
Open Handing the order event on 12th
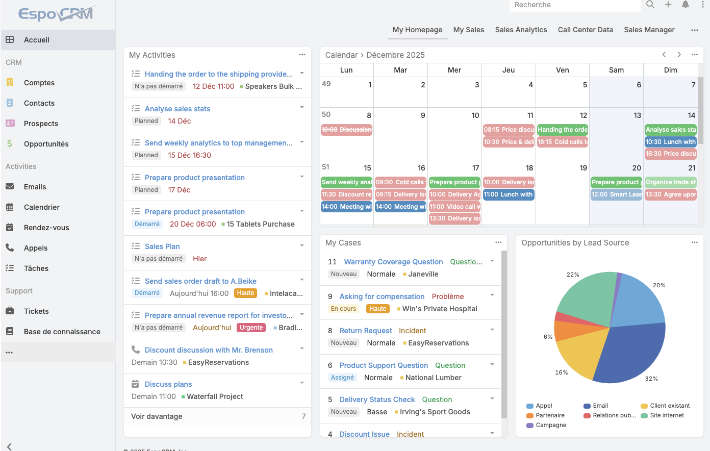pos(562,130)
